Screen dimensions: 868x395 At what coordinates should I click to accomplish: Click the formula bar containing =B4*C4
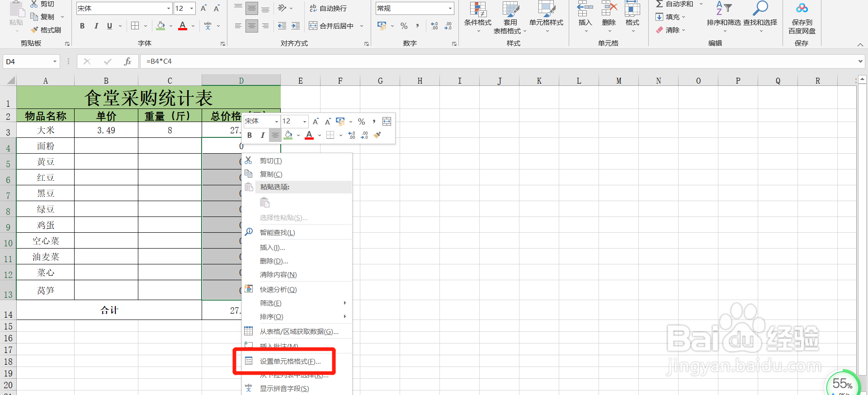(497, 61)
